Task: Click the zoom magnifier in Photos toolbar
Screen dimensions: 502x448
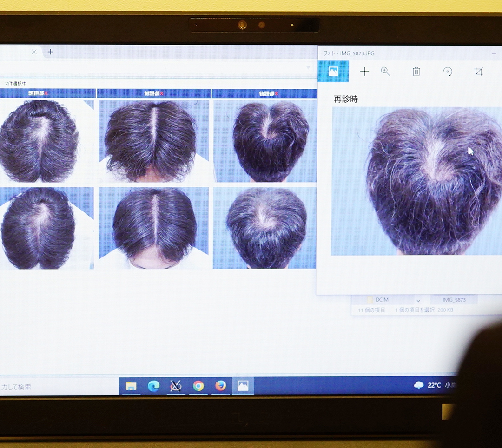Action: pyautogui.click(x=385, y=72)
